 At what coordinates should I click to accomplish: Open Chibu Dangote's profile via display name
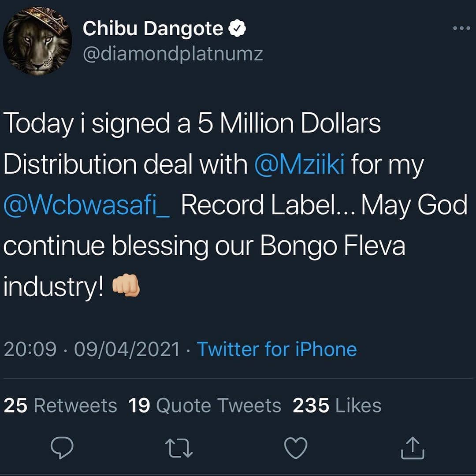153,29
